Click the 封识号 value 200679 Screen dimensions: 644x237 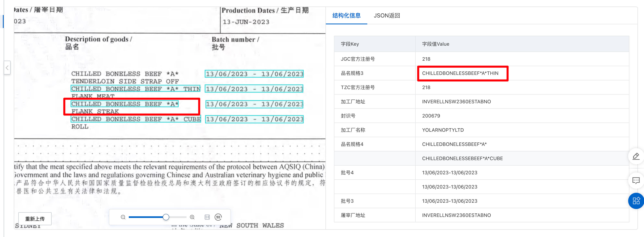(x=431, y=116)
